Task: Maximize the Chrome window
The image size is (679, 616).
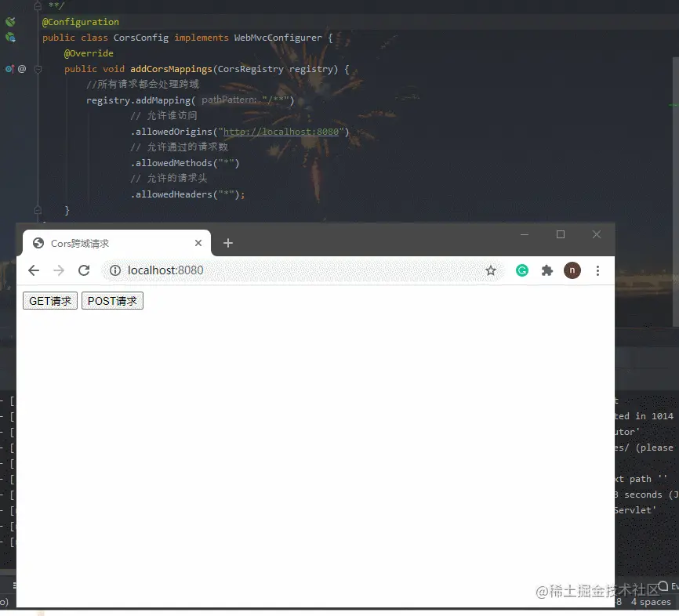Action: [561, 234]
